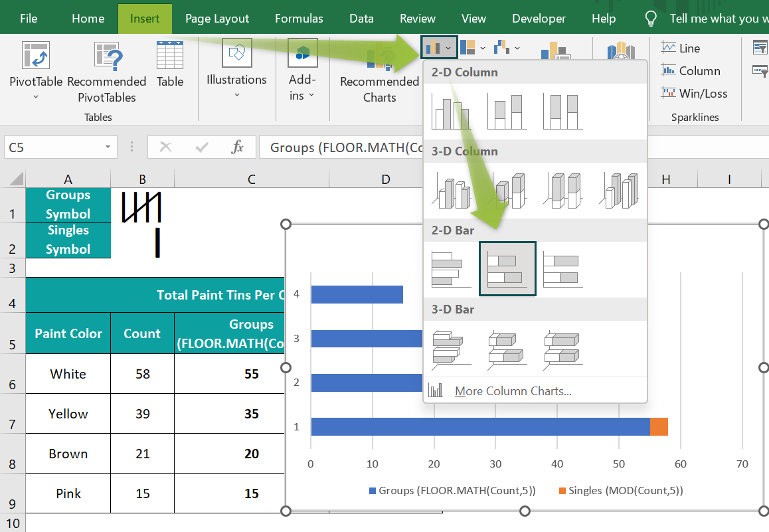This screenshot has height=532, width=769.
Task: Click the blue bar for category 4
Action: click(x=357, y=294)
